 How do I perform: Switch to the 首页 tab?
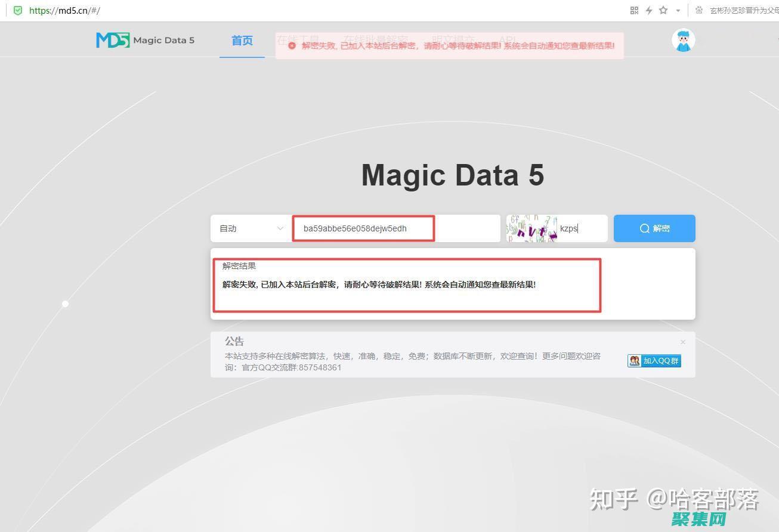point(242,41)
